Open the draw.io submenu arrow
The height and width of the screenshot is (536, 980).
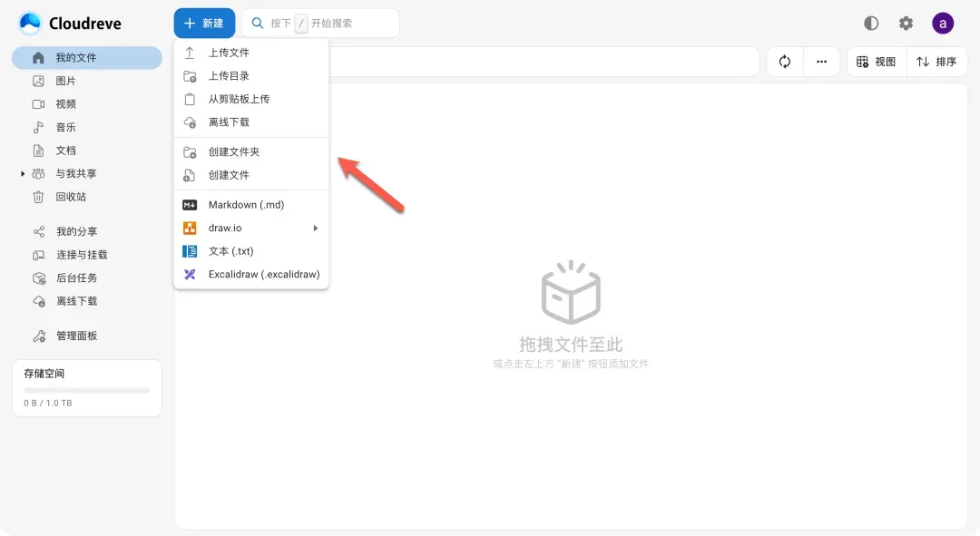[x=316, y=228]
